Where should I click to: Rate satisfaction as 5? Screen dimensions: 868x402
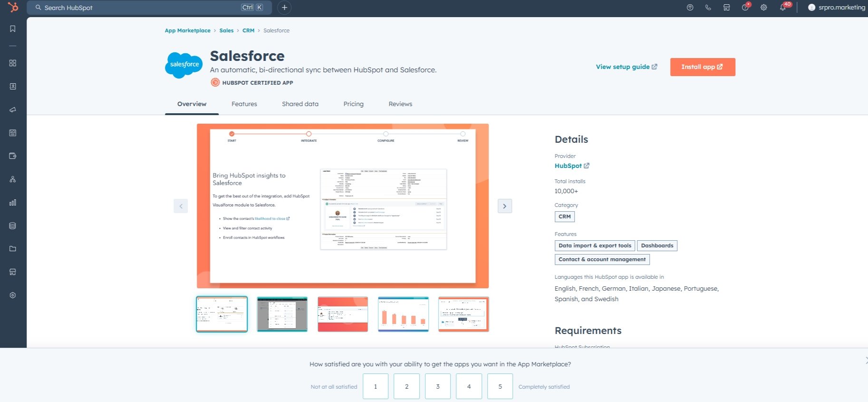[500, 386]
